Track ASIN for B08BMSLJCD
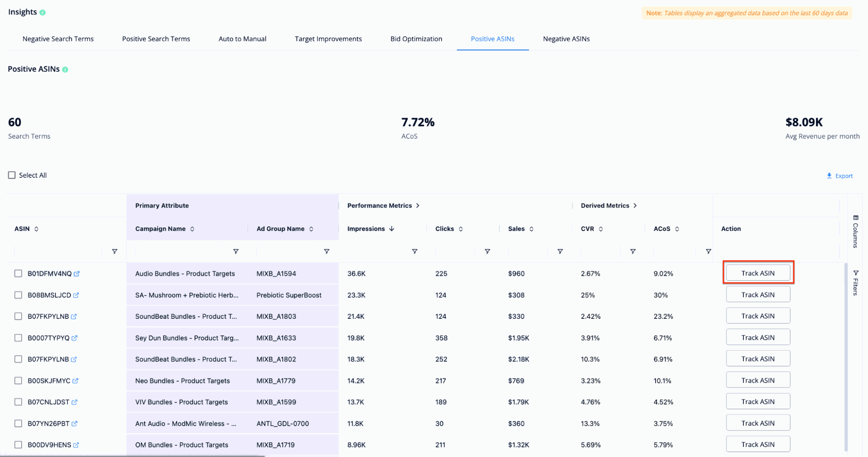 tap(758, 295)
